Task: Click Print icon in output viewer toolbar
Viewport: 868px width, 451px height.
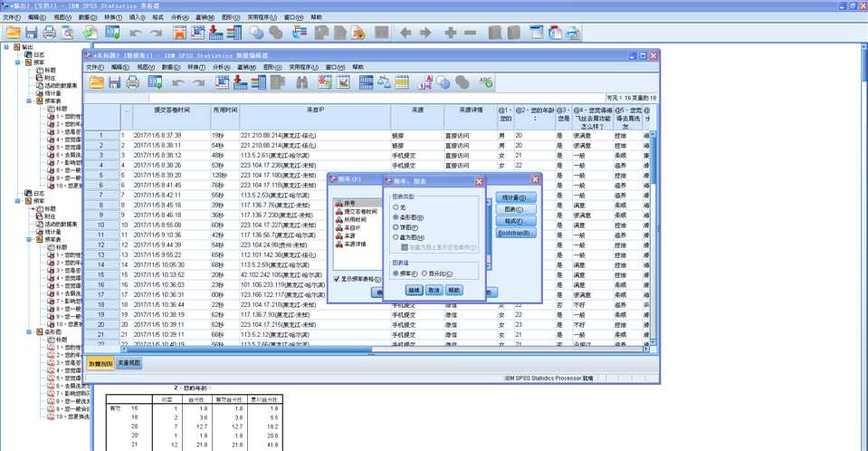Action: click(x=49, y=33)
